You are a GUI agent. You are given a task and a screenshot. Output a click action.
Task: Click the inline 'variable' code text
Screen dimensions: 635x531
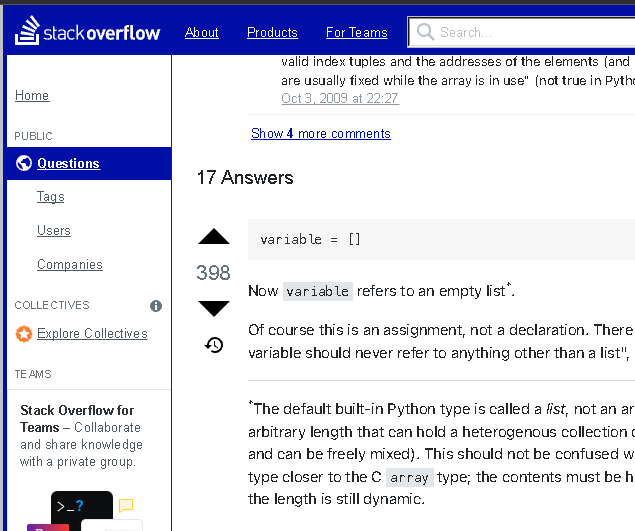pyautogui.click(x=318, y=291)
